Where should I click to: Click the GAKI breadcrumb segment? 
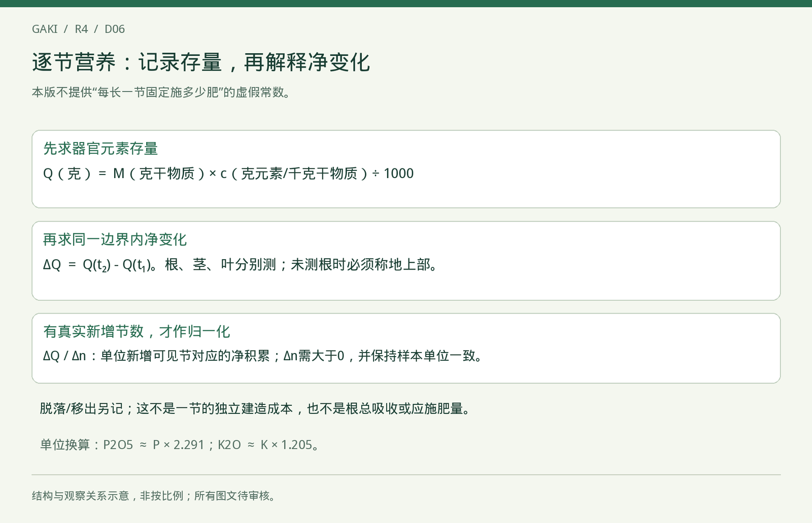tap(45, 29)
